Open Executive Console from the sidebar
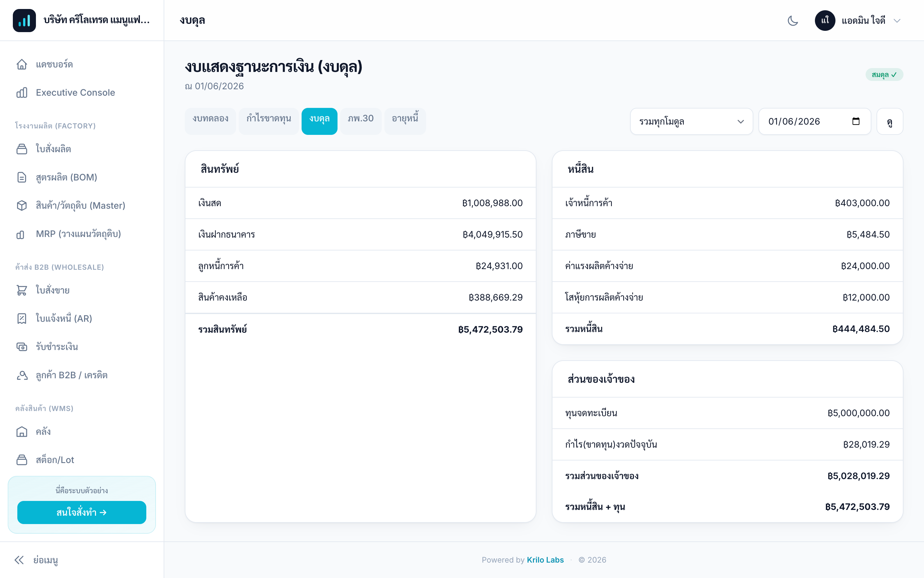 point(82,92)
